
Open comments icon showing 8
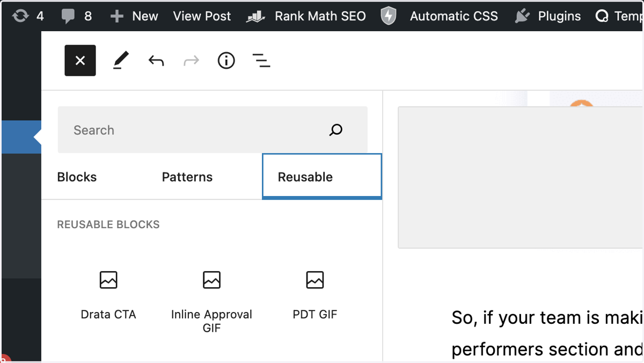(76, 16)
